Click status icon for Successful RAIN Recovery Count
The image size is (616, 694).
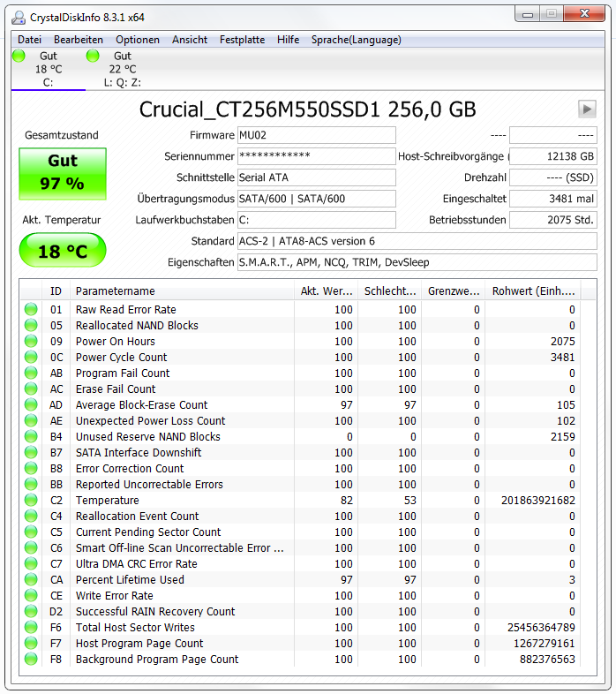pyautogui.click(x=31, y=611)
